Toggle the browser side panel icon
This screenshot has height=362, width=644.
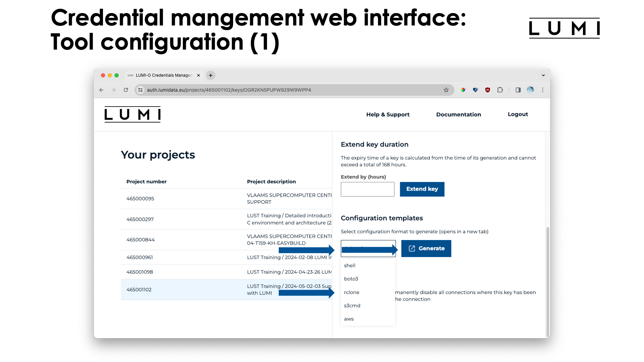[x=518, y=90]
